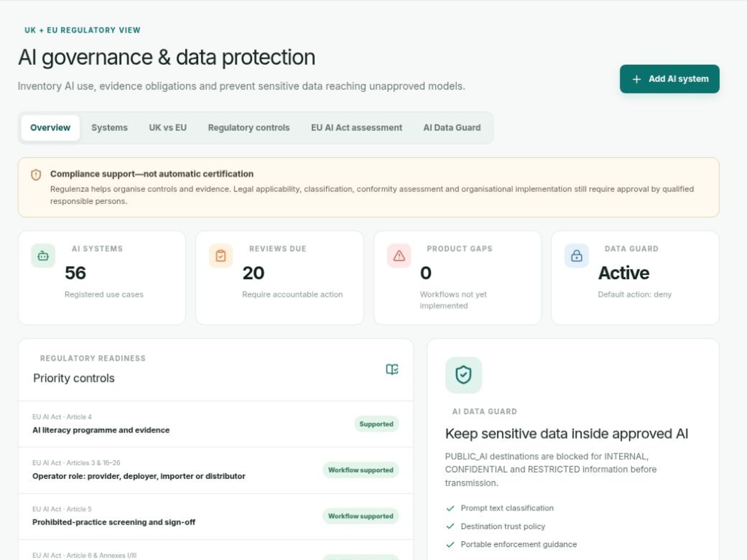Click the padlock icon in Data Guard card
Image resolution: width=747 pixels, height=560 pixels.
[x=577, y=256]
